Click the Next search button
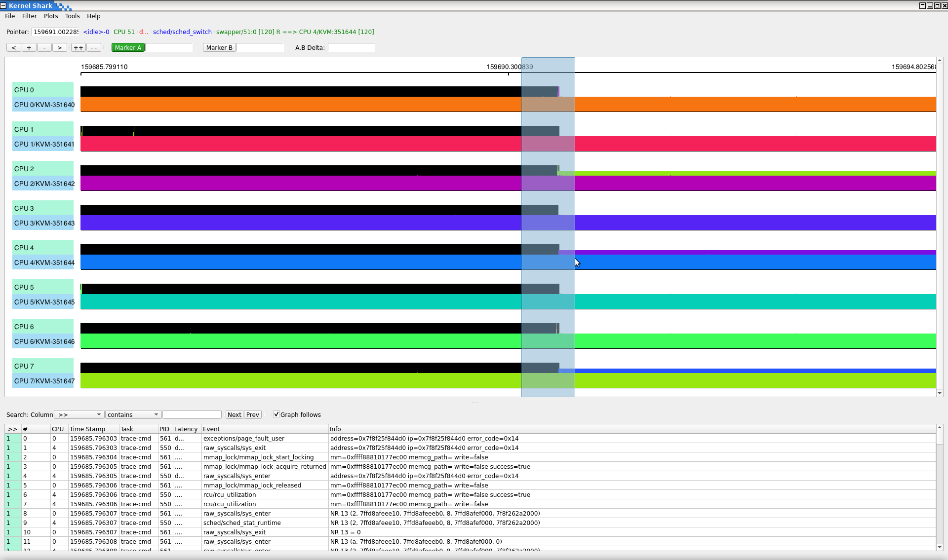The height and width of the screenshot is (560, 948). [x=234, y=414]
